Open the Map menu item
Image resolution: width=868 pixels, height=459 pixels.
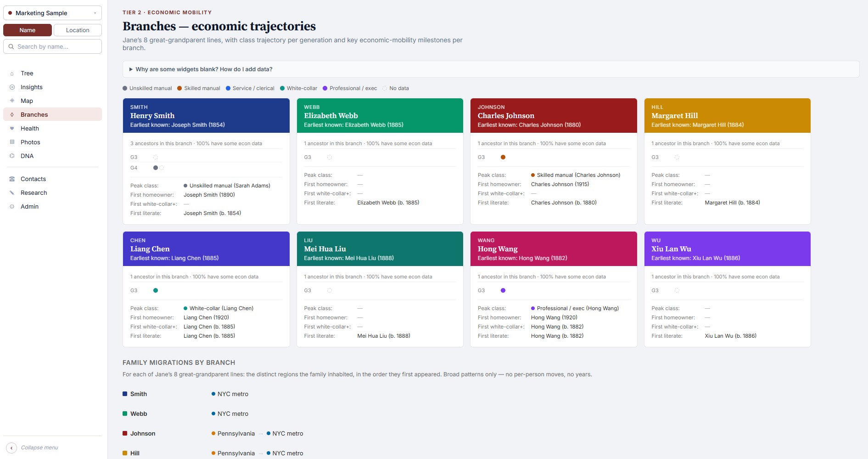52,101
